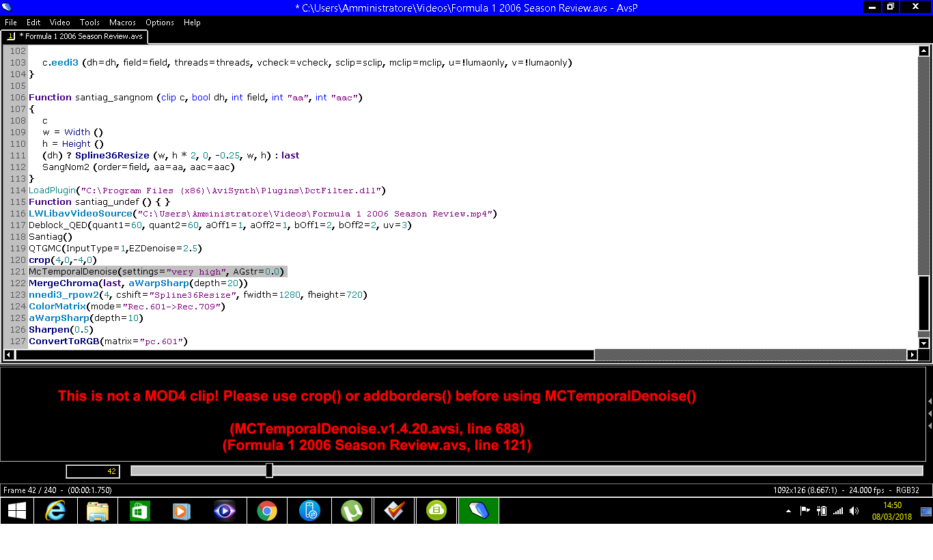Launch Internet Explorer from the taskbar
This screenshot has width=933, height=560.
tap(55, 511)
